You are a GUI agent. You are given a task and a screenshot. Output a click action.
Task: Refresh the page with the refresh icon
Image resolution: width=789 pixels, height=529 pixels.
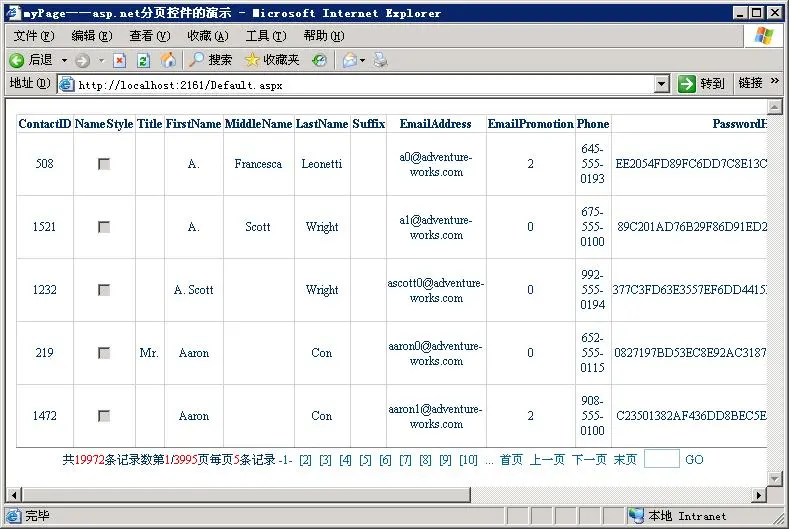[x=143, y=61]
